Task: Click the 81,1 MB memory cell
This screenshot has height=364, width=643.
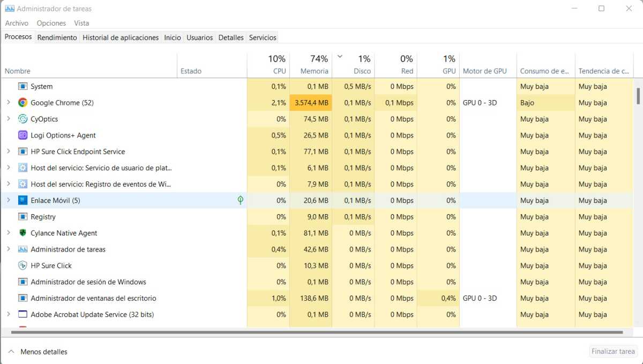Action: pos(311,233)
